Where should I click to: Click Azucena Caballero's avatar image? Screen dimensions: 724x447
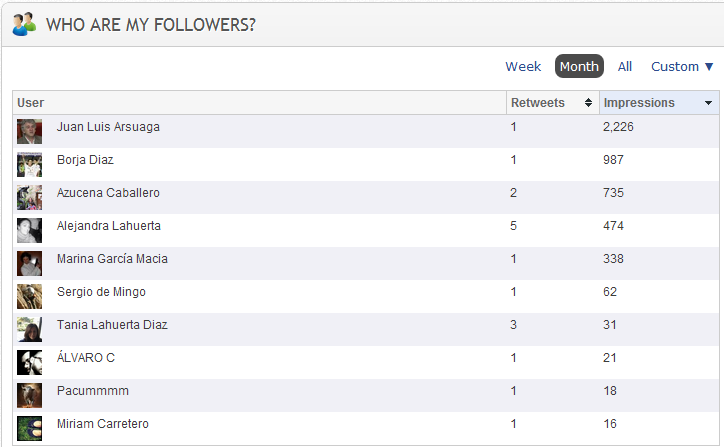click(29, 198)
